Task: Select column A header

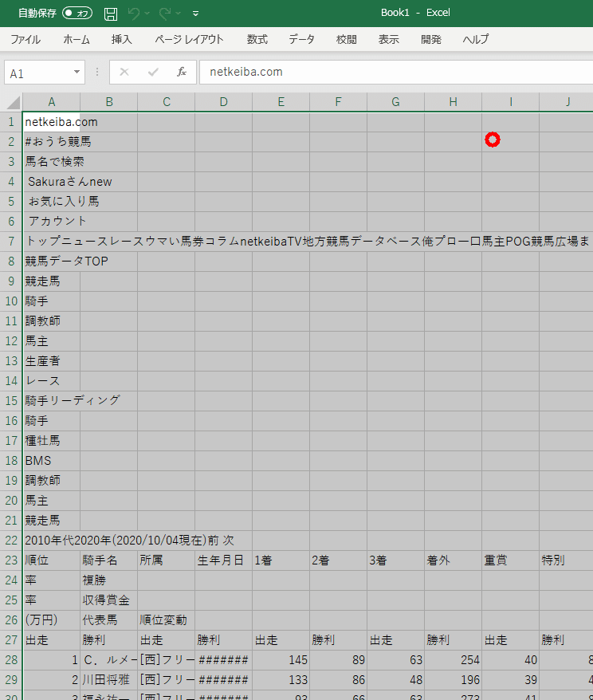Action: [52, 102]
